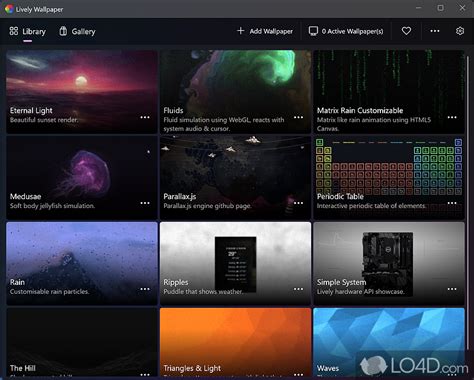Maximize the Lively Wallpaper window
The width and height of the screenshot is (474, 380).
[440, 8]
